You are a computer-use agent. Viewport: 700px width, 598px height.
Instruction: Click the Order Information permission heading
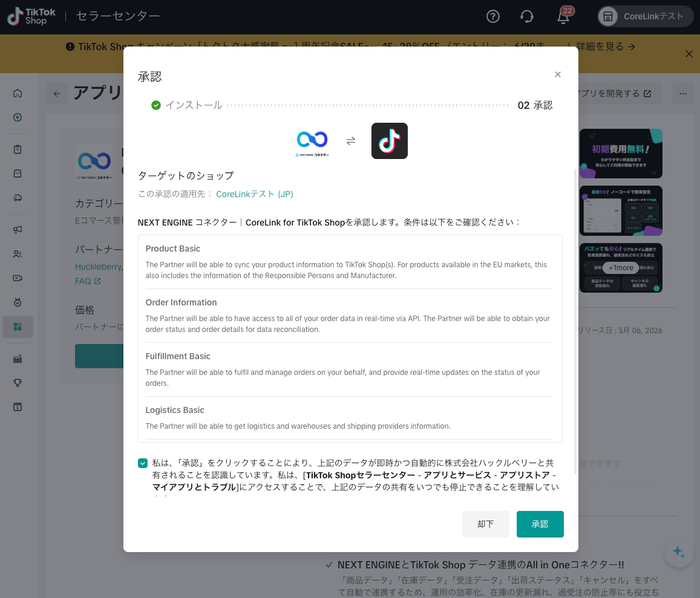(x=182, y=302)
